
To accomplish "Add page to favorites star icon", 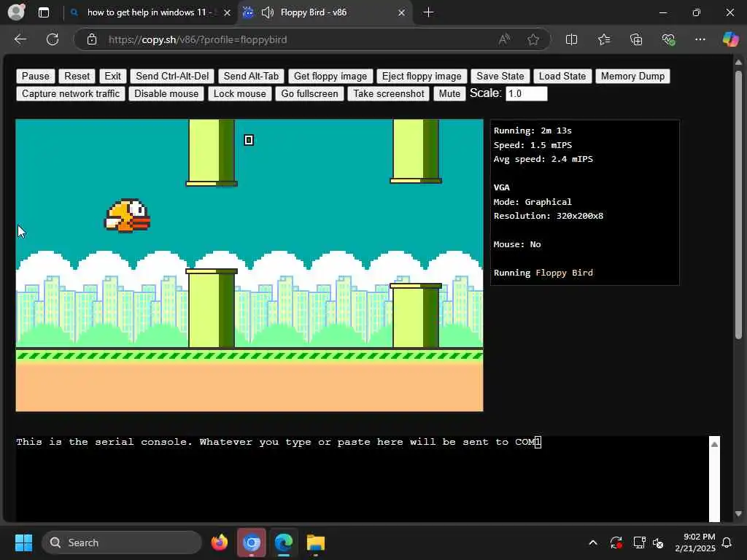I will [x=533, y=39].
